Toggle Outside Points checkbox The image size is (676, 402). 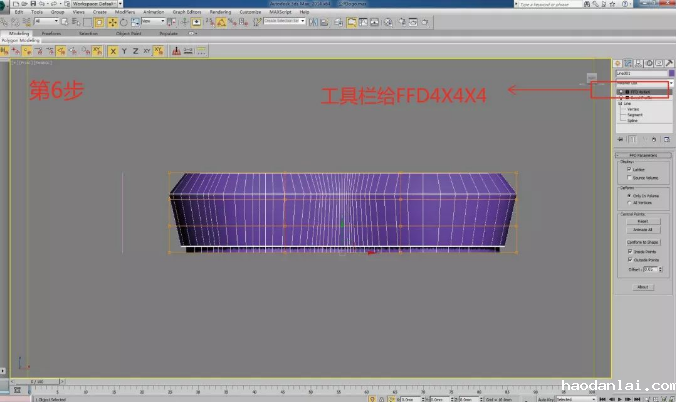tap(630, 260)
